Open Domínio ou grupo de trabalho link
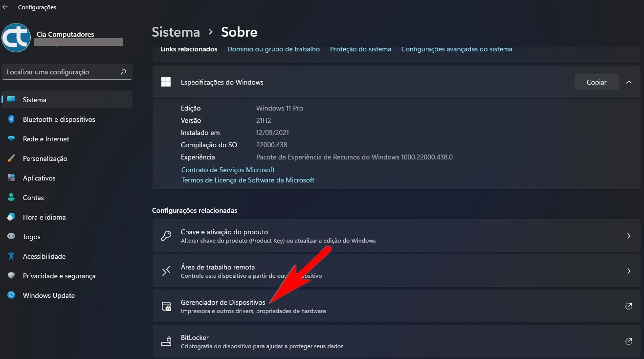 (273, 49)
